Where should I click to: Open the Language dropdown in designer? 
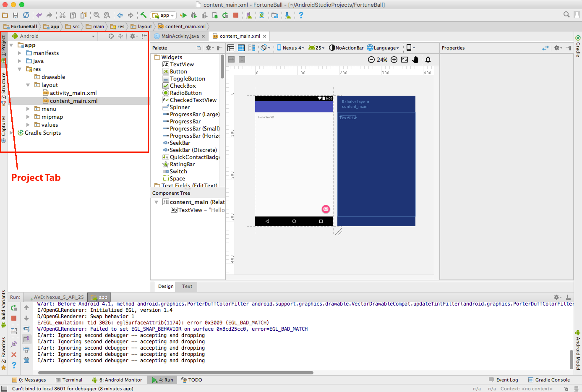coord(383,48)
